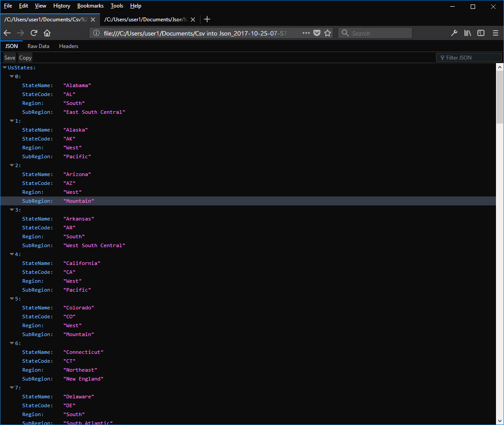Image resolution: width=504 pixels, height=425 pixels.
Task: Open developer tools wrench icon
Action: pyautogui.click(x=454, y=33)
